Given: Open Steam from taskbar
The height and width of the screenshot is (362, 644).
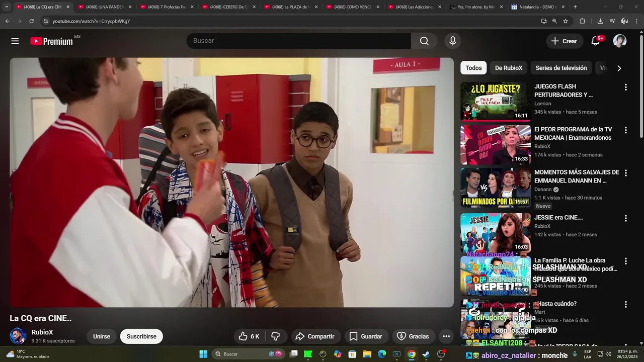Looking at the screenshot, I should click(426, 354).
